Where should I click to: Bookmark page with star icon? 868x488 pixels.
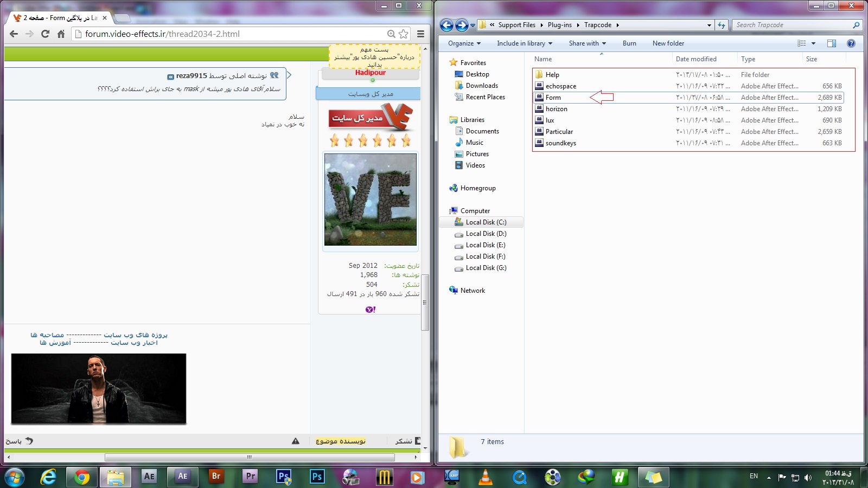403,34
